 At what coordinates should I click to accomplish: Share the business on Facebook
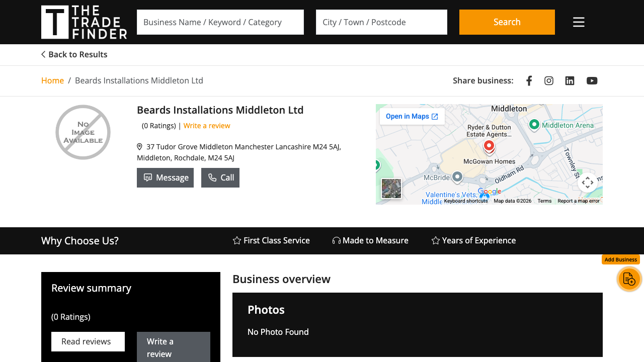point(529,80)
